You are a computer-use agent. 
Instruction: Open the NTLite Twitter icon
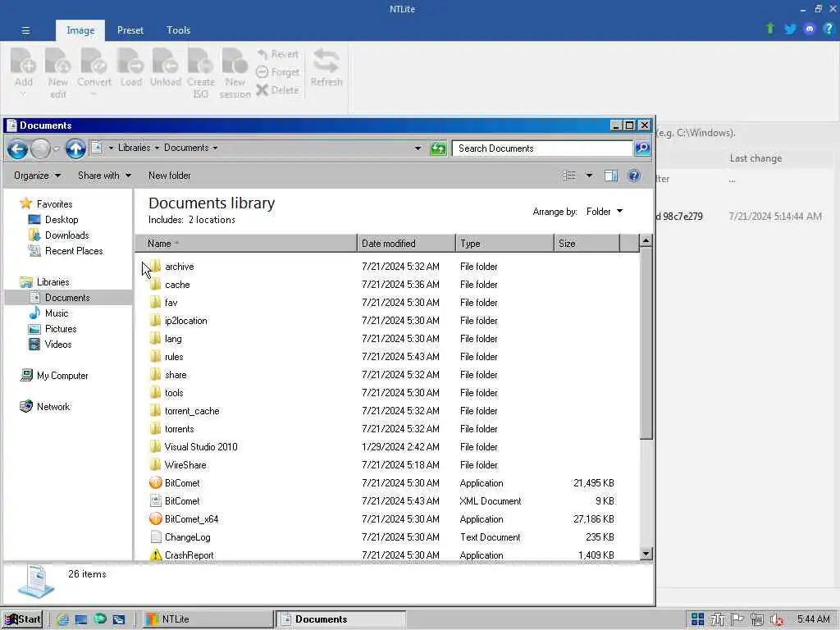[790, 29]
